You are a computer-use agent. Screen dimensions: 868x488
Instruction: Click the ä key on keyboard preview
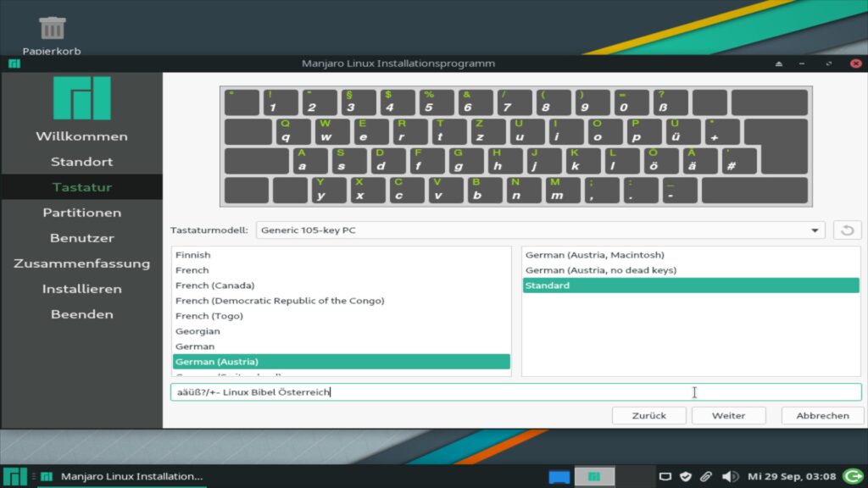699,161
